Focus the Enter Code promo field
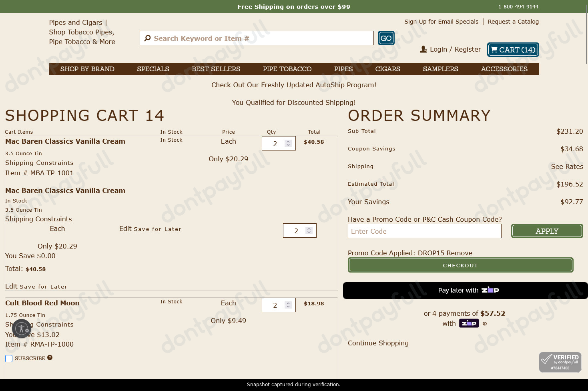Image resolution: width=588 pixels, height=391 pixels. (x=425, y=231)
